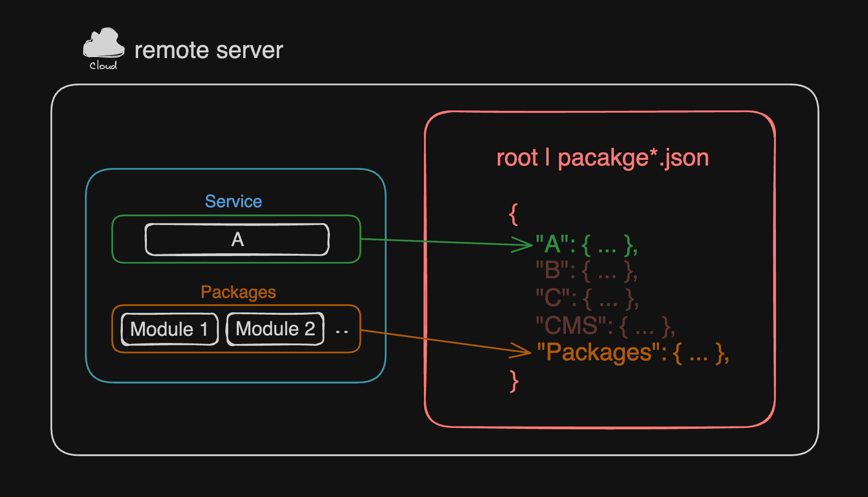Click the blue Service label
Image resolution: width=868 pixels, height=497 pixels.
pyautogui.click(x=233, y=201)
